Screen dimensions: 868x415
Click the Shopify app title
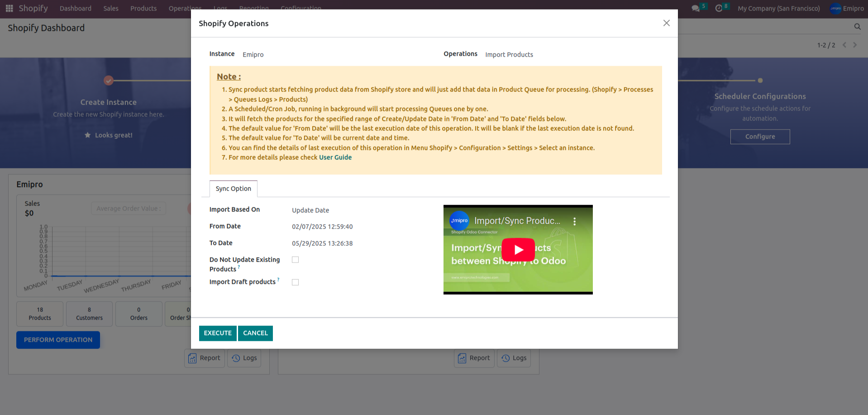click(x=33, y=8)
